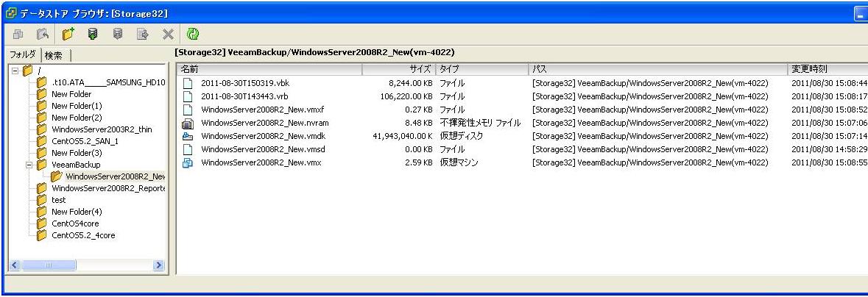
Task: Select file WindowsServer2008R2_New.vmdk
Action: point(263,136)
